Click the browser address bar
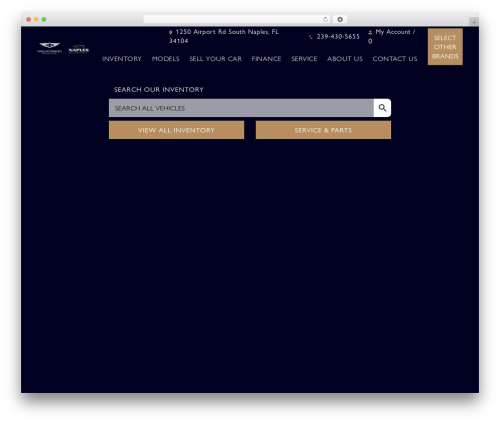Image resolution: width=500 pixels, height=423 pixels. (x=237, y=19)
